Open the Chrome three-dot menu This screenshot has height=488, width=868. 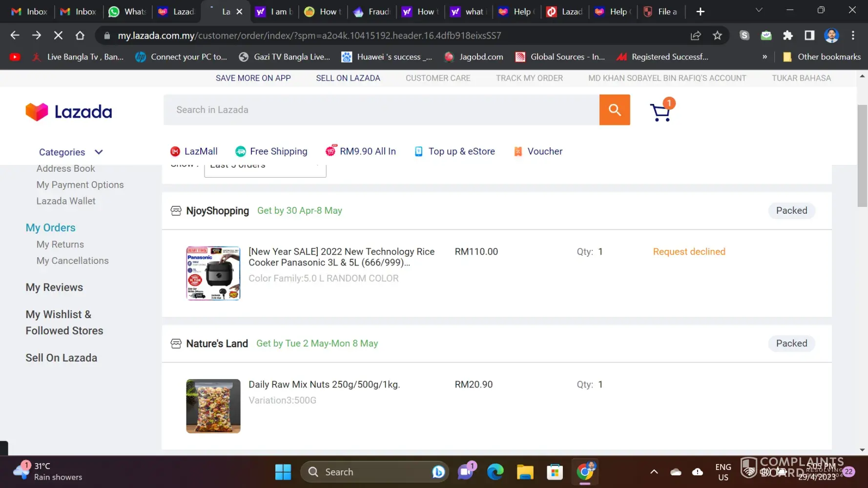853,35
